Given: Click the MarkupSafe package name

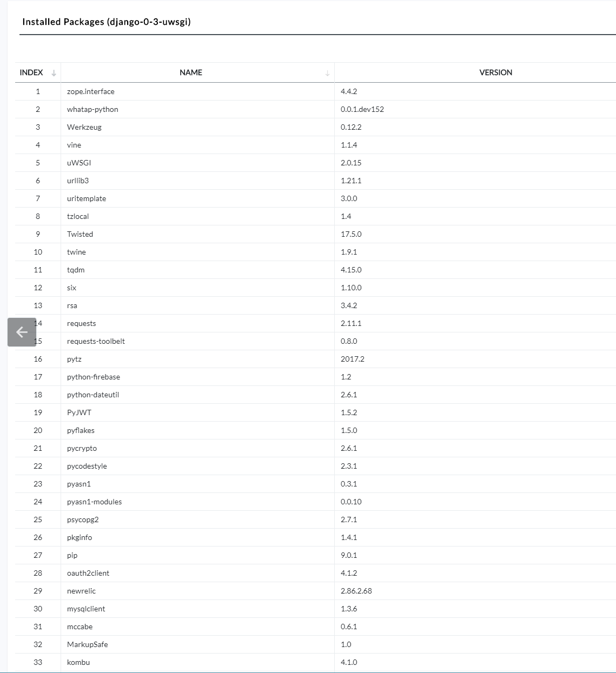Looking at the screenshot, I should click(87, 644).
